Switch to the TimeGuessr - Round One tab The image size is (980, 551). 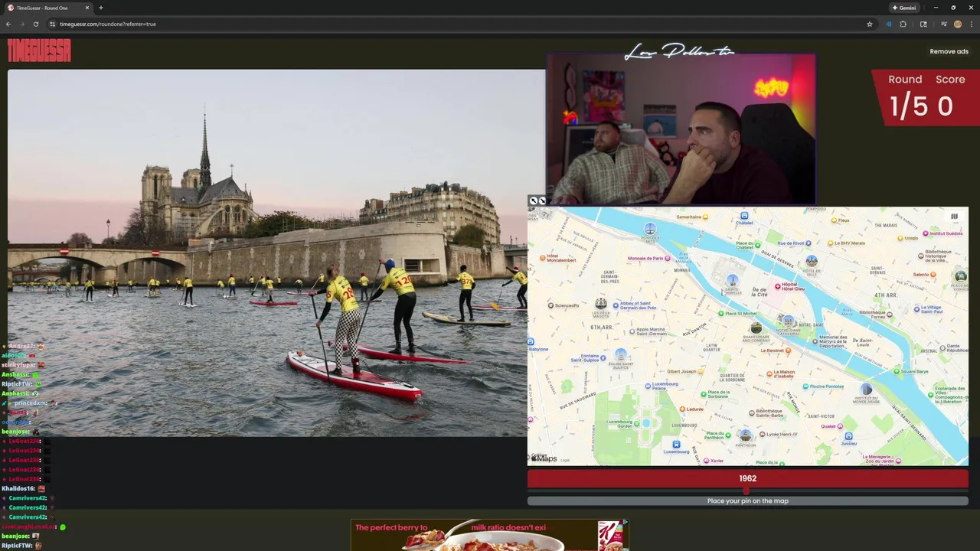[48, 8]
